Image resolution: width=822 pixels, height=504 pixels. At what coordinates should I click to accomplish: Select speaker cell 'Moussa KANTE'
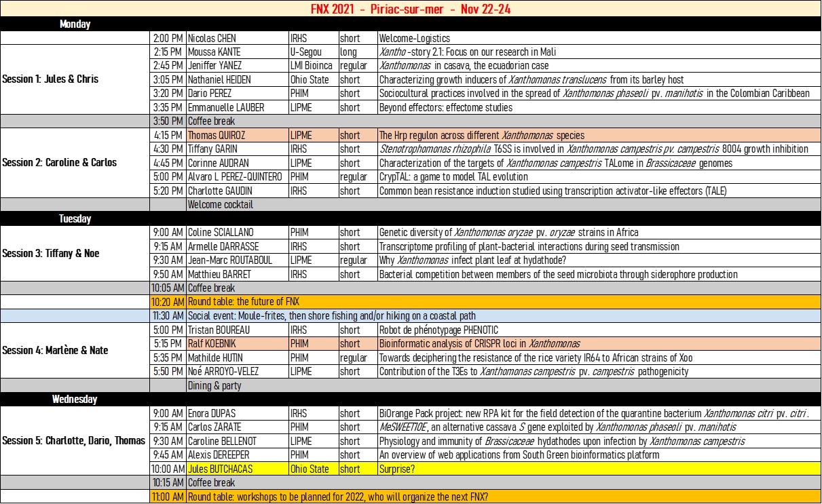click(x=237, y=52)
